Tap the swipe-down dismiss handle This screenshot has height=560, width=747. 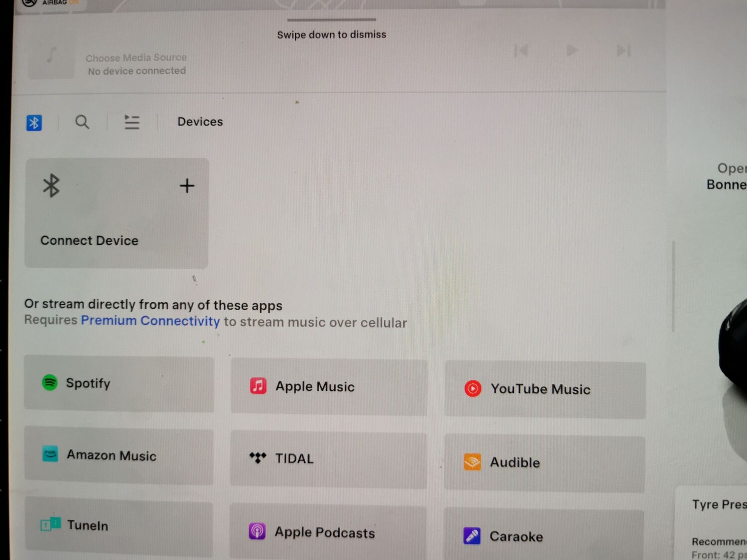(332, 20)
